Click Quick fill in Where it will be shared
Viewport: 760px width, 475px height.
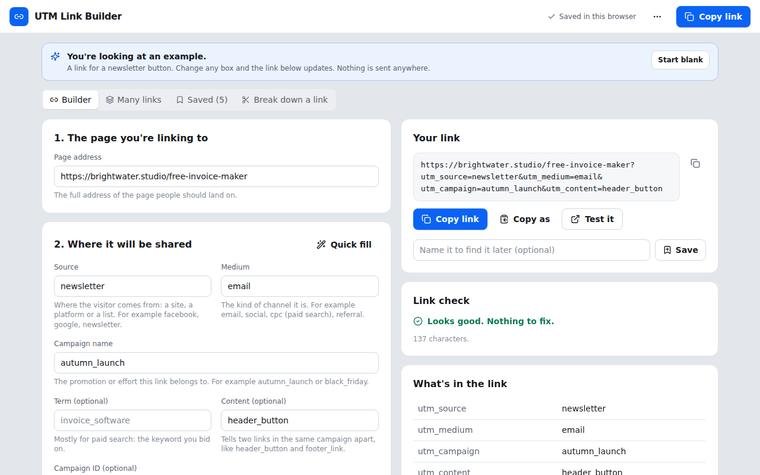[x=344, y=245]
